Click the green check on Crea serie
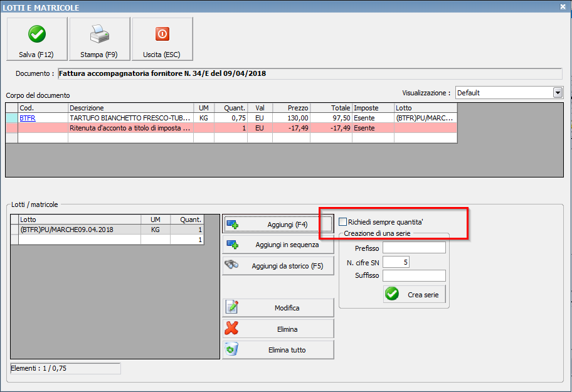The width and height of the screenshot is (572, 392). 392,294
